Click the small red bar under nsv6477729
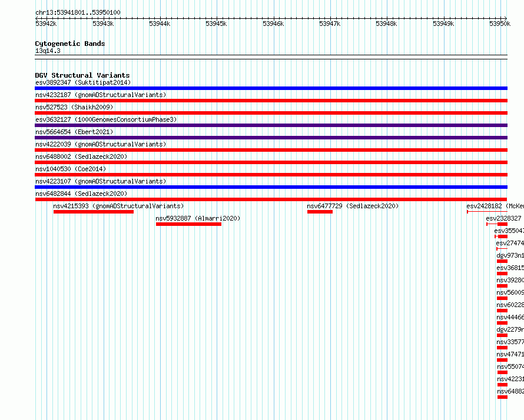The image size is (524, 420). [x=320, y=212]
